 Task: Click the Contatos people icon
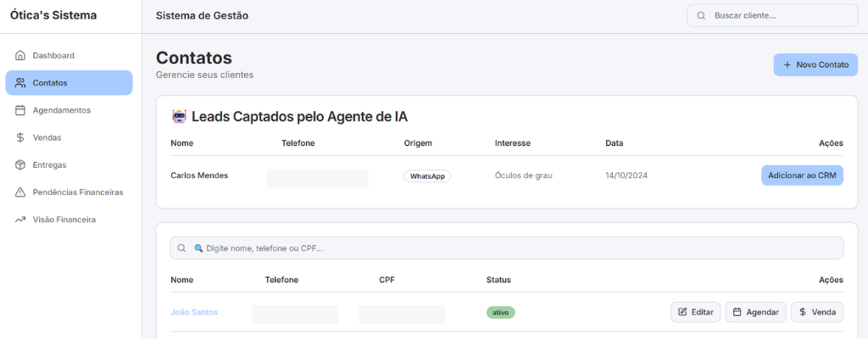point(20,83)
